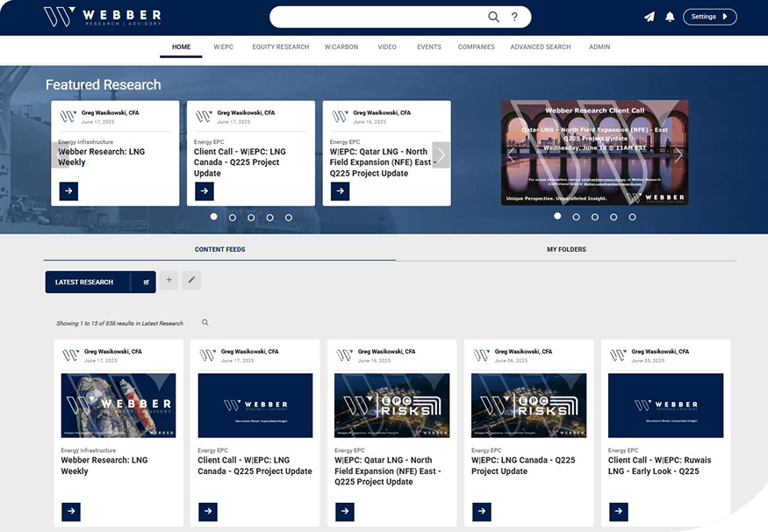
Task: Switch to CONTENT FEEDS tab
Action: [220, 249]
